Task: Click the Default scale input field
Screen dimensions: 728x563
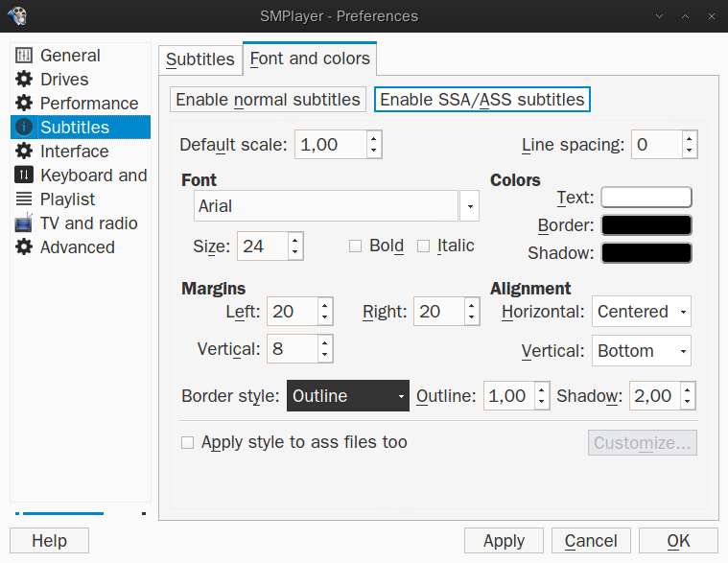Action: click(331, 145)
